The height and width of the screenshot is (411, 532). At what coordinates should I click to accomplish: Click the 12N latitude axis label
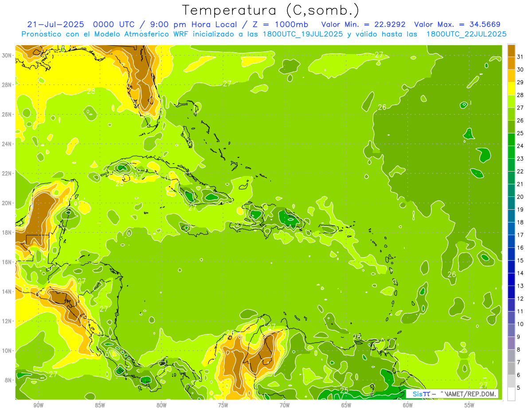(x=7, y=321)
